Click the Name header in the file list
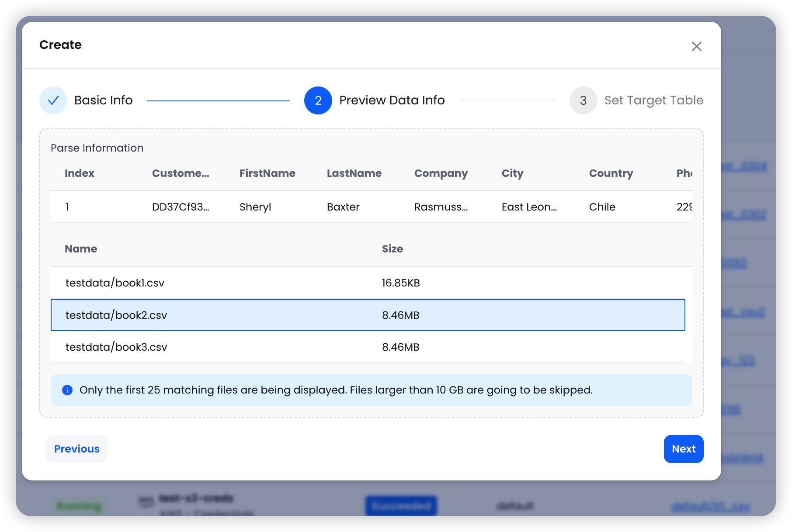This screenshot has width=792, height=532. point(81,249)
